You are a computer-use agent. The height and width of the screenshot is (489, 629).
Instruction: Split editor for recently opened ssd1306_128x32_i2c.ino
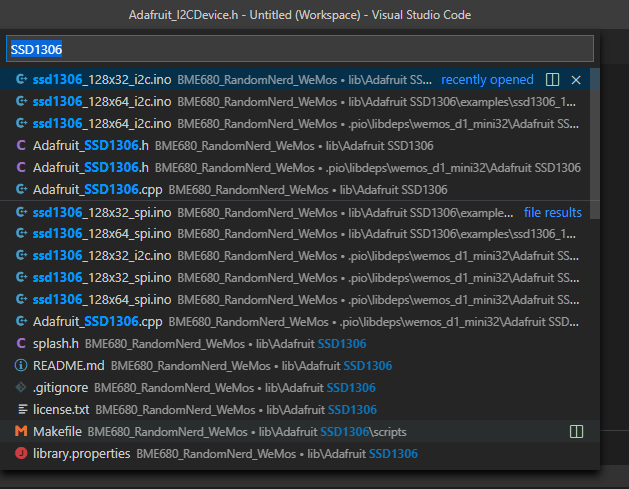click(x=552, y=79)
